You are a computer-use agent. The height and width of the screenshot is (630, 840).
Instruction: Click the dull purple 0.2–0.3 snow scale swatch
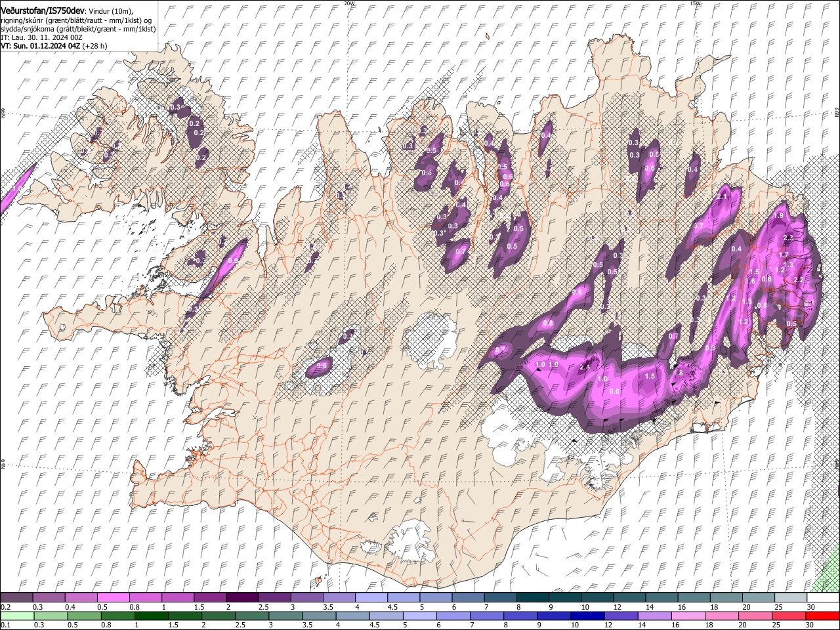(18, 598)
